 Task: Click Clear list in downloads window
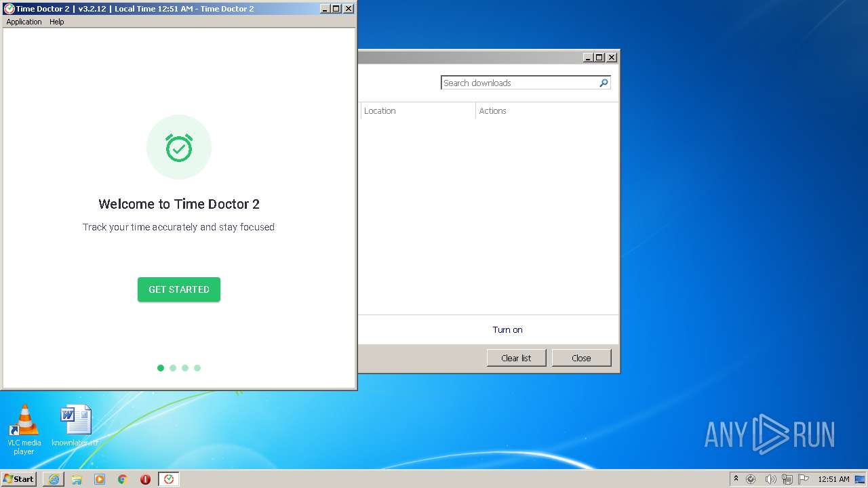point(516,358)
